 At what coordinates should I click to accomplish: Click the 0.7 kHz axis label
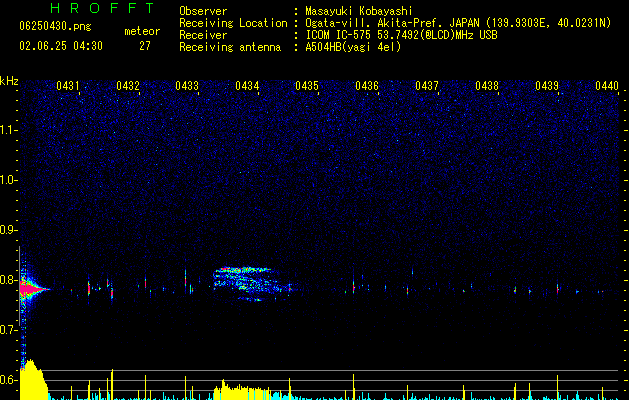(x=9, y=330)
